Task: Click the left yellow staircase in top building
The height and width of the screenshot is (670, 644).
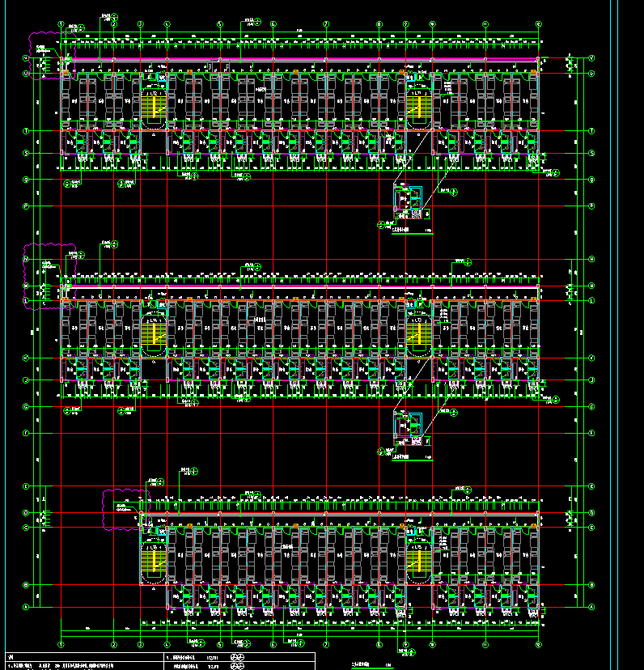Action: tap(154, 105)
